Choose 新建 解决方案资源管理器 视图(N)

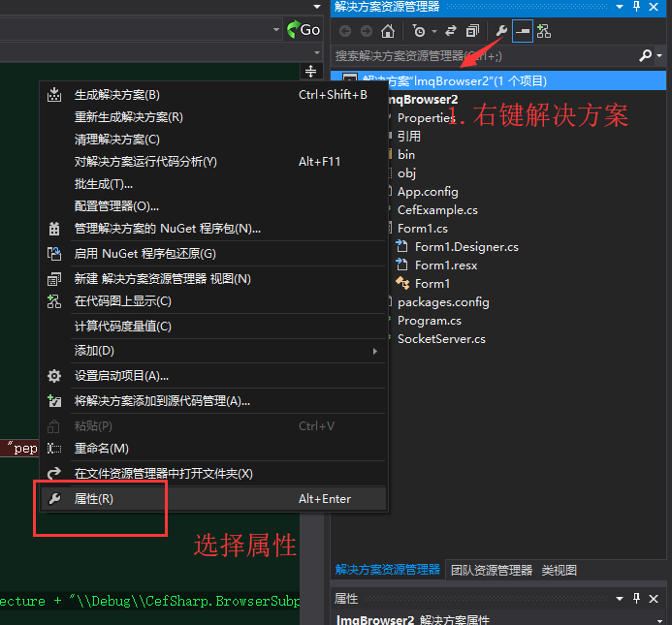click(213, 279)
